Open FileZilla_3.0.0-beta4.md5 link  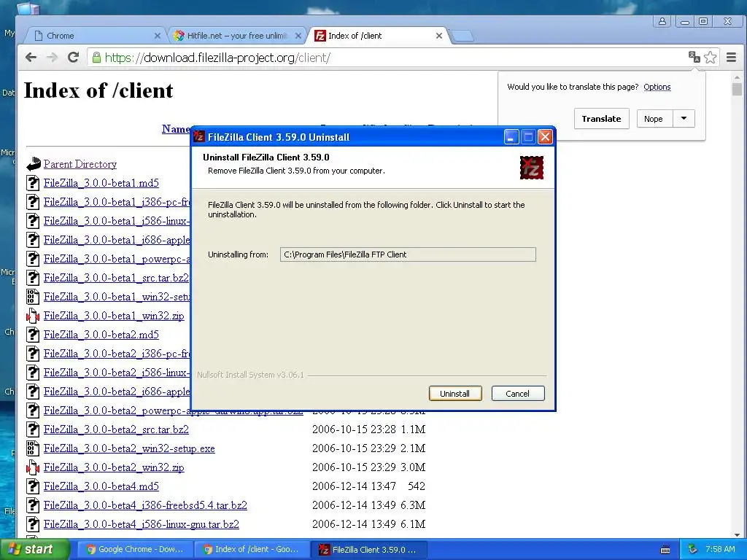tap(101, 486)
